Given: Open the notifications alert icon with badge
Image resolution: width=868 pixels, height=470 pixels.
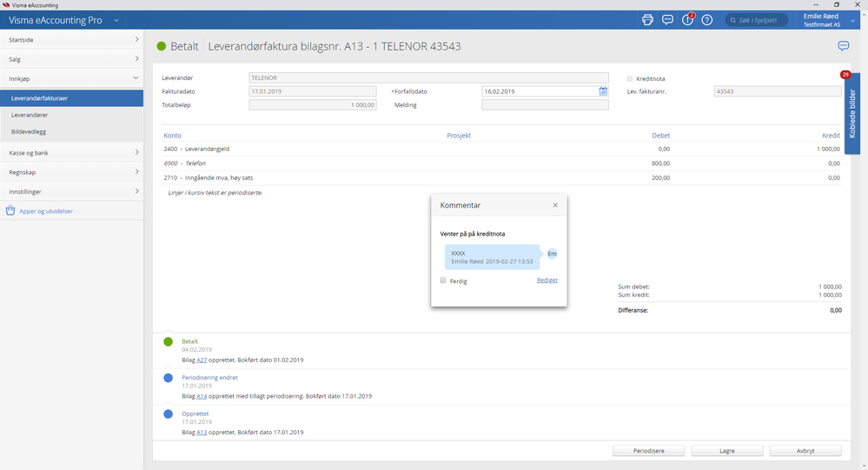Looking at the screenshot, I should [x=687, y=20].
